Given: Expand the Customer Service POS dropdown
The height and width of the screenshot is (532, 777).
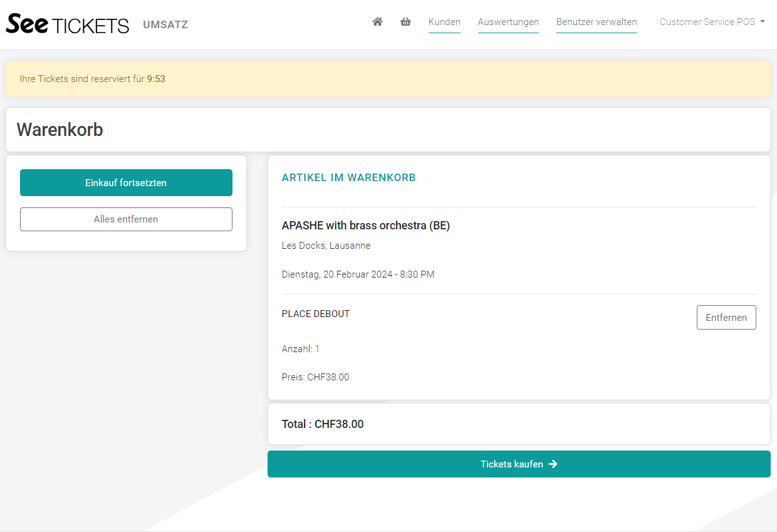Looking at the screenshot, I should [x=712, y=22].
